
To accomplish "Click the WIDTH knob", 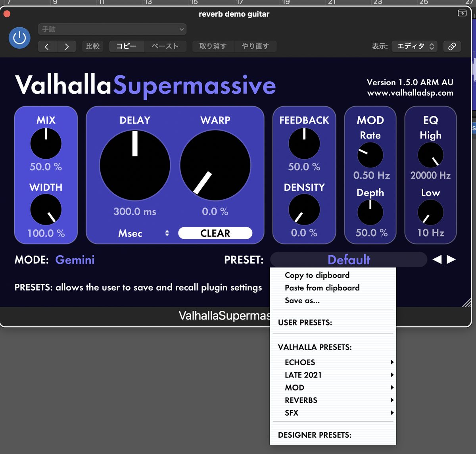I will click(46, 210).
